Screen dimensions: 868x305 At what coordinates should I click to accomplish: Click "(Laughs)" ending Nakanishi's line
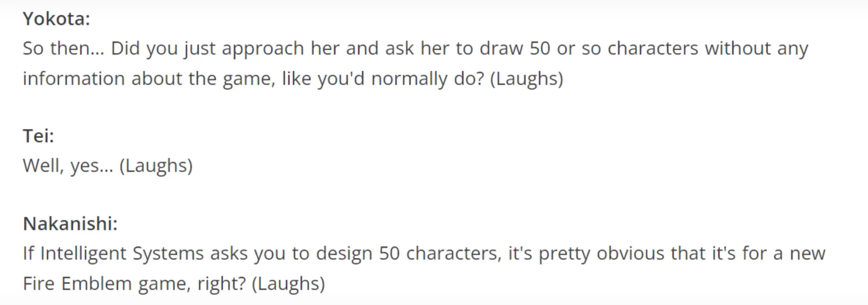tap(288, 284)
